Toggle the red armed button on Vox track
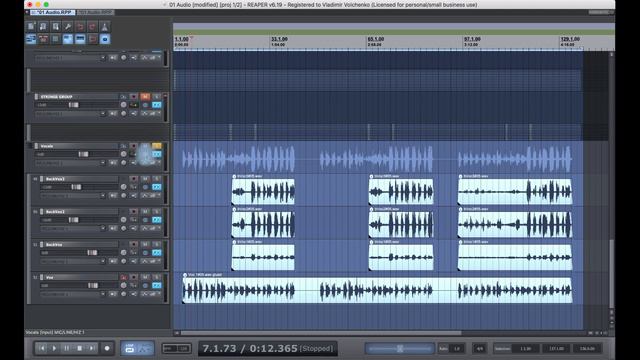Viewport: 640px width, 360px height. (x=123, y=277)
